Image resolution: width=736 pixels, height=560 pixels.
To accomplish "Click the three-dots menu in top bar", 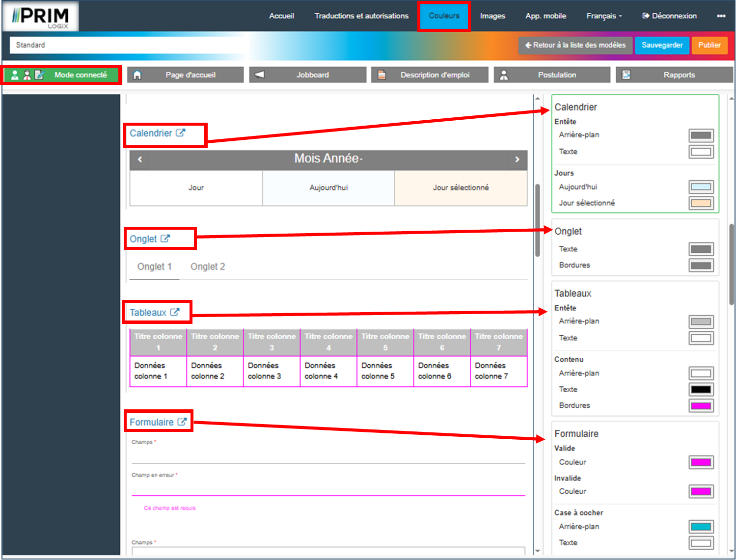I will click(x=721, y=16).
